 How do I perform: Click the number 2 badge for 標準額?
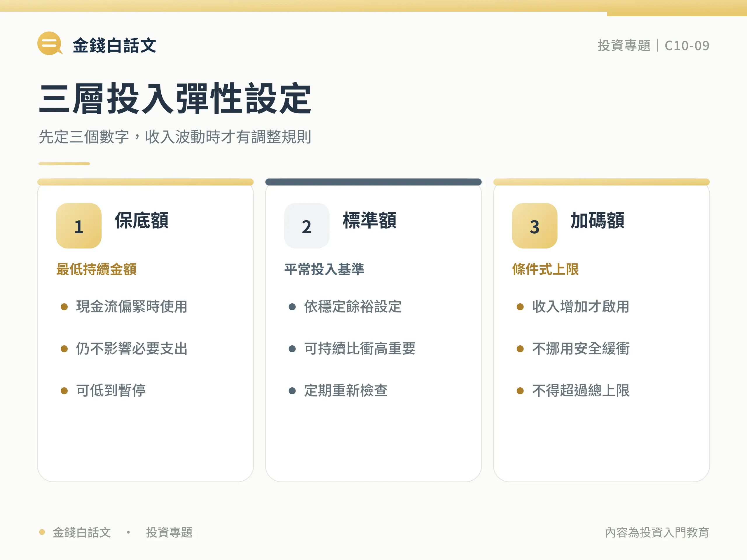click(307, 225)
